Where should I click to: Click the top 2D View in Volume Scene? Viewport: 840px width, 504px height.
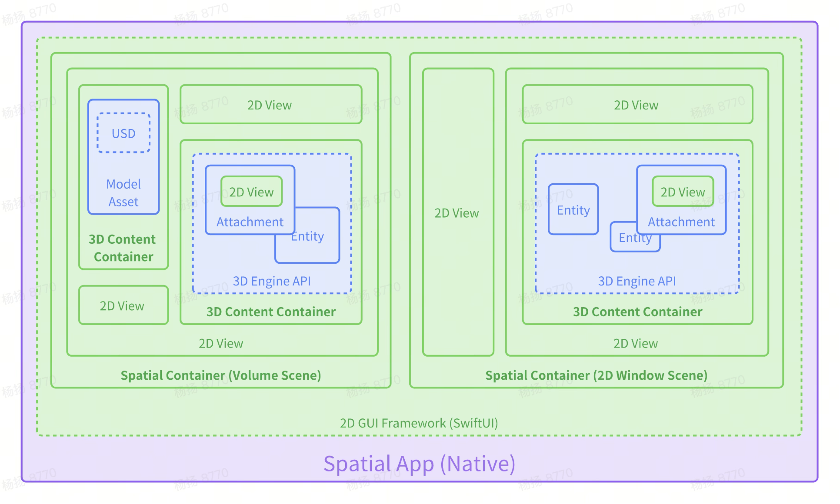coord(270,105)
